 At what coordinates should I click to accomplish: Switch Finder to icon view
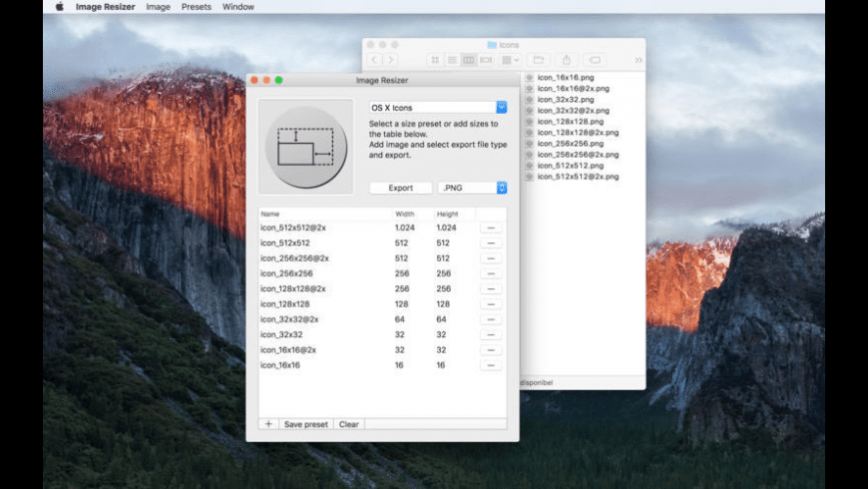click(x=434, y=60)
